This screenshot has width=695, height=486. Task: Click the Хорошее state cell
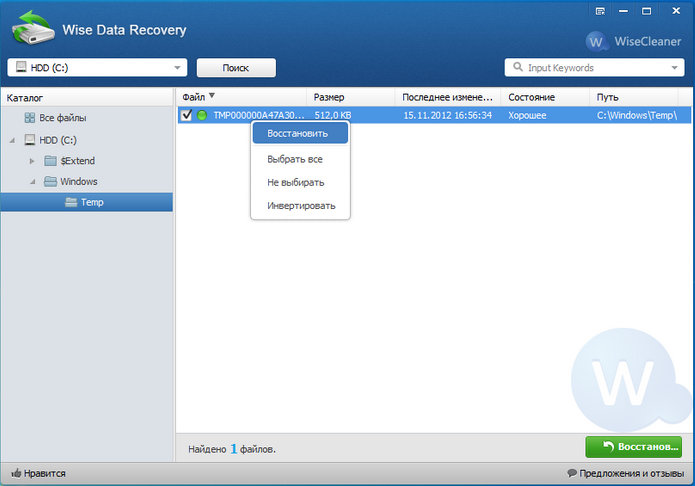(x=527, y=115)
